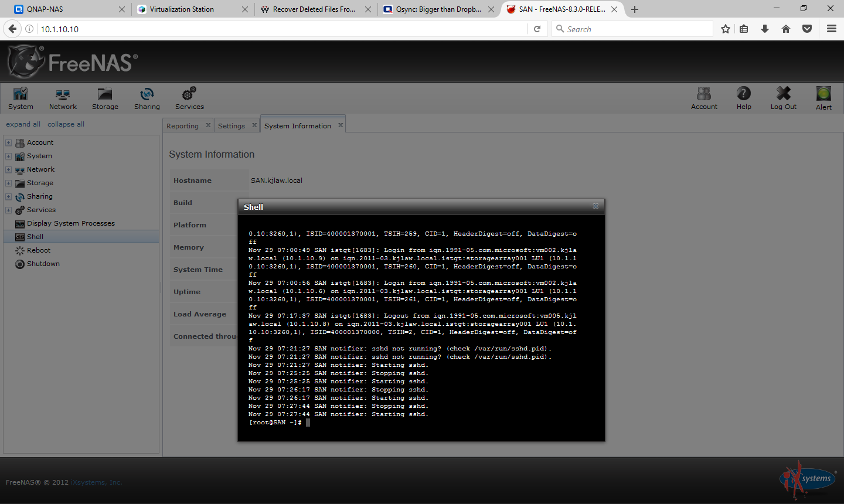This screenshot has width=844, height=504.
Task: Reload the current page
Action: click(x=537, y=29)
